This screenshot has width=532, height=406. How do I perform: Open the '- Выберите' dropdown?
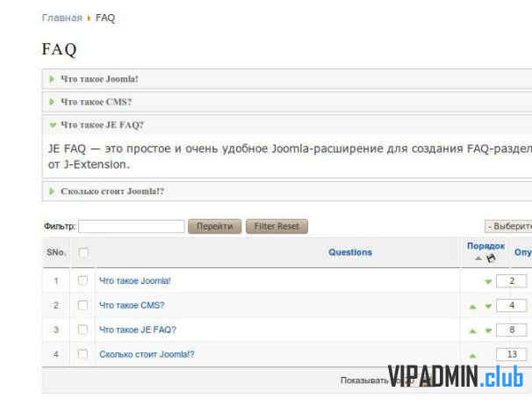(x=508, y=226)
